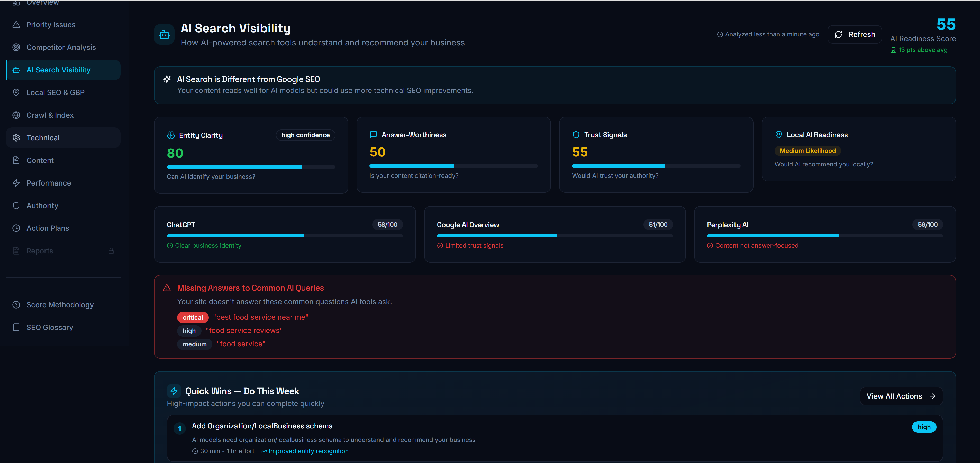
Task: Open the Content menu item
Action: 40,160
